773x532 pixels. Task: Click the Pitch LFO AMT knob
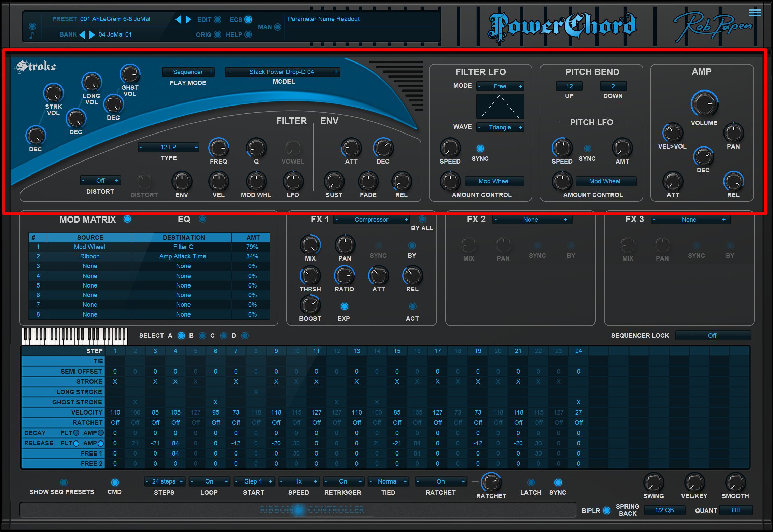point(622,148)
